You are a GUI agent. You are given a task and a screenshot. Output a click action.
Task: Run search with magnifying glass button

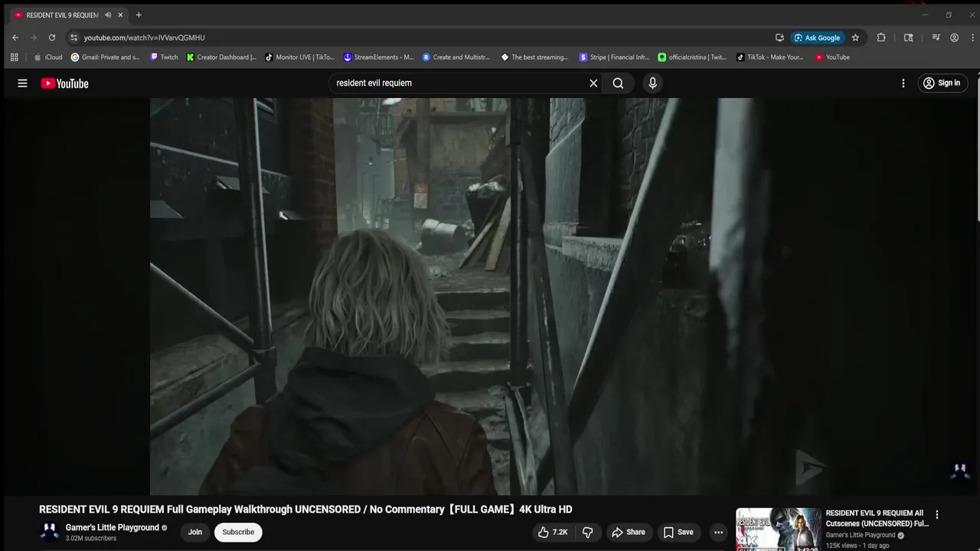(x=618, y=83)
